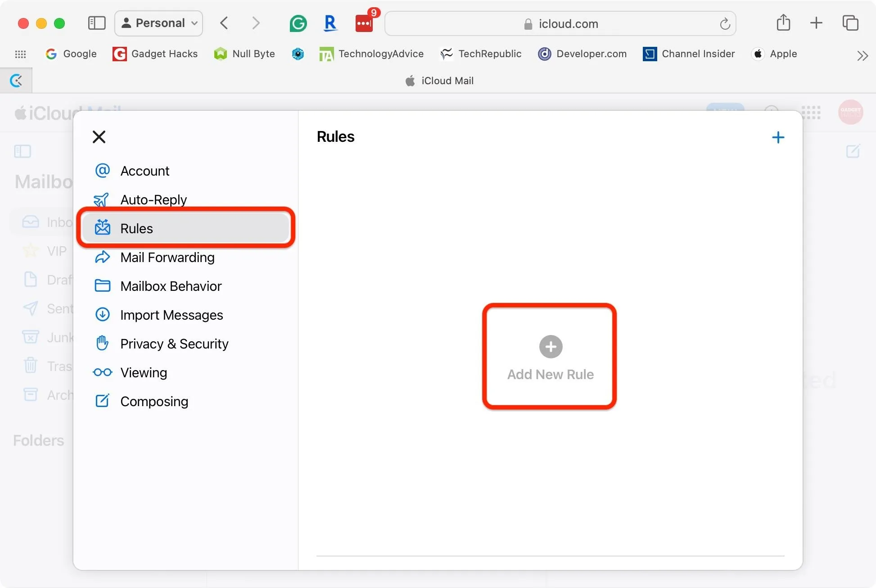Close the settings panel with X

tap(99, 137)
